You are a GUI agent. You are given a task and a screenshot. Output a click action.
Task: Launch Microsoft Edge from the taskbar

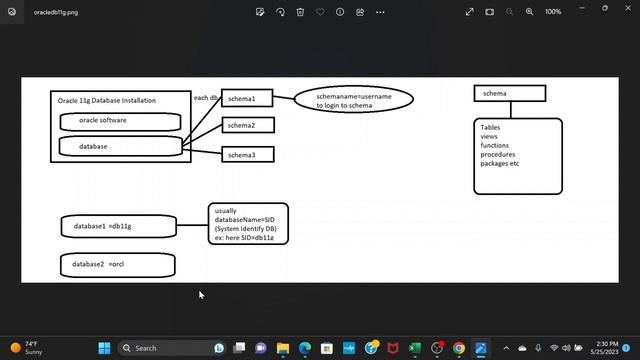[x=305, y=348]
